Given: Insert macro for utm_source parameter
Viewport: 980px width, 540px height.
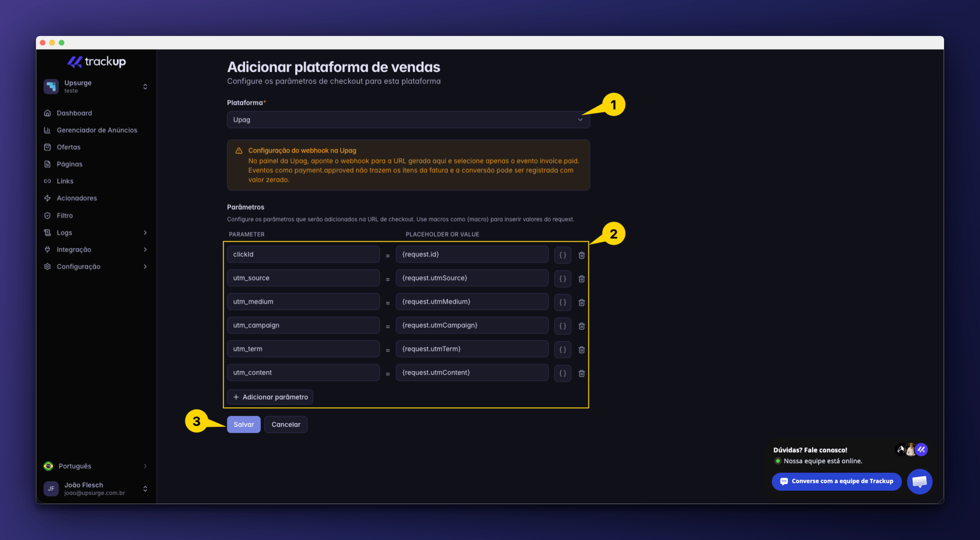Looking at the screenshot, I should point(562,279).
